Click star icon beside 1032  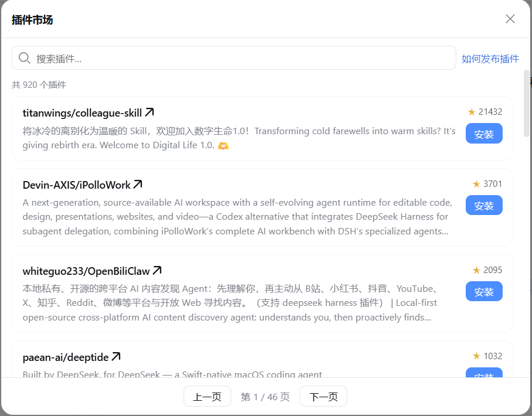click(x=476, y=356)
